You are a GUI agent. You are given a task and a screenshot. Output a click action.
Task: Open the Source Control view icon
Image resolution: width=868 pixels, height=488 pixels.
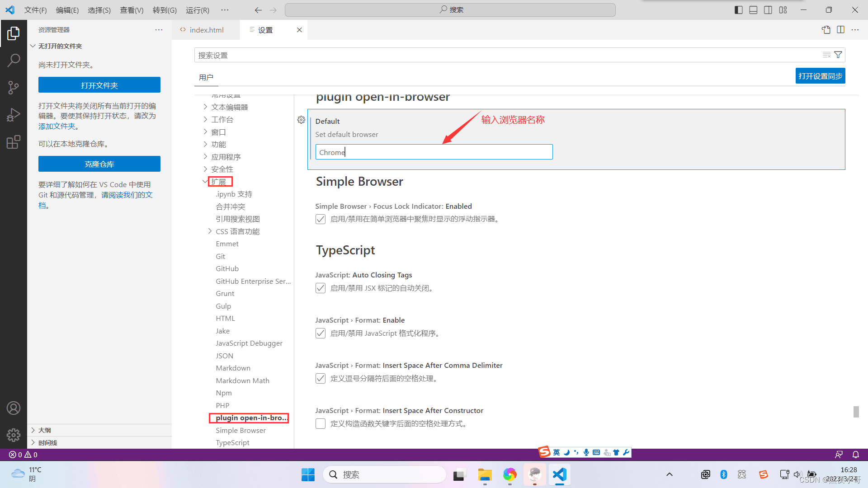click(x=14, y=87)
